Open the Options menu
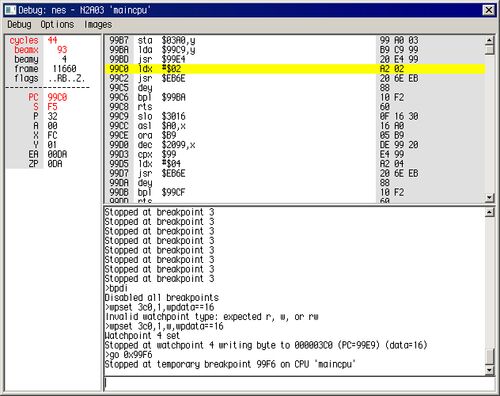The width and height of the screenshot is (500, 396). tap(57, 25)
